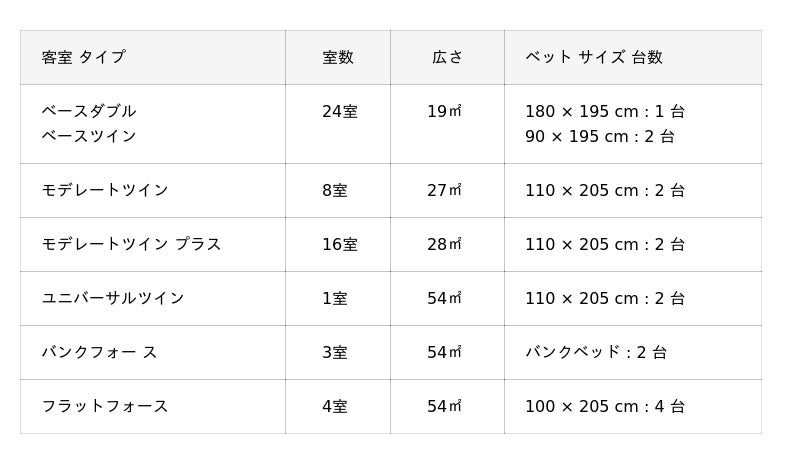Click the 広さ column header
This screenshot has width=800, height=464.
(x=447, y=57)
